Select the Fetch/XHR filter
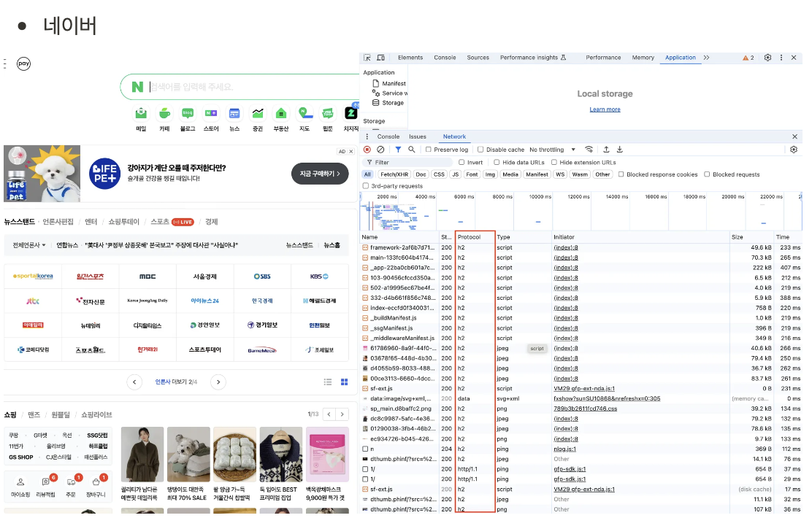The width and height of the screenshot is (812, 518). click(394, 174)
